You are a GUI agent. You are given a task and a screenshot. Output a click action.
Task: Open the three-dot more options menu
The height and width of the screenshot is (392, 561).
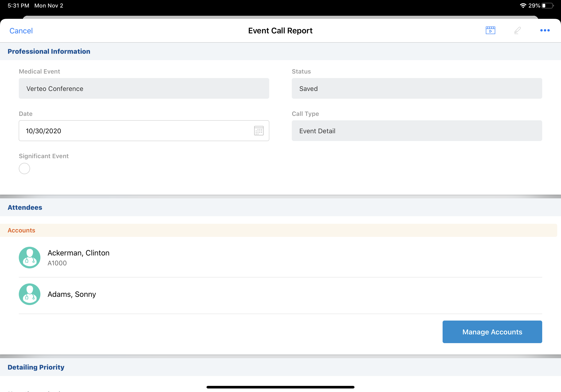(x=545, y=31)
